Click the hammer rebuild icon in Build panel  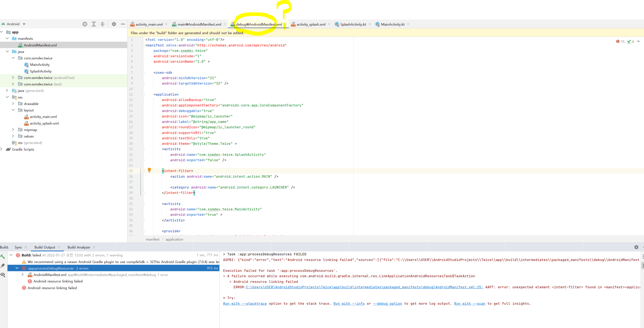point(3,256)
